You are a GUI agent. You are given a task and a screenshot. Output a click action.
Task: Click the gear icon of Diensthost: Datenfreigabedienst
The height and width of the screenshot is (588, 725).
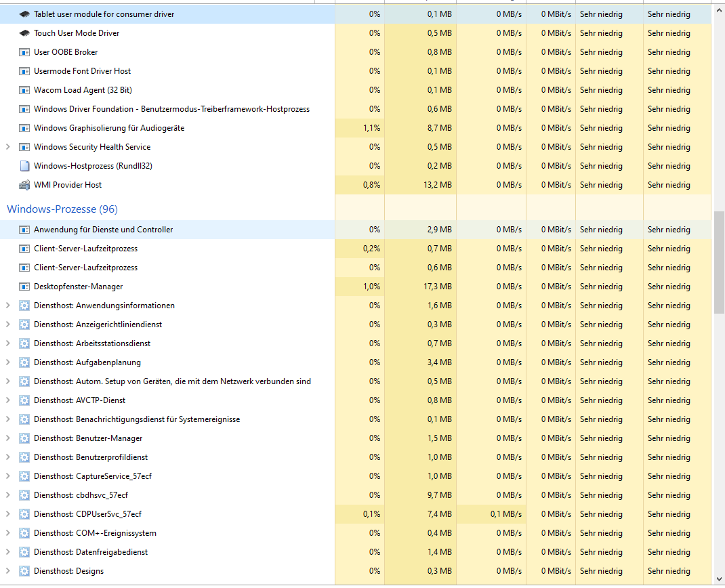point(24,552)
